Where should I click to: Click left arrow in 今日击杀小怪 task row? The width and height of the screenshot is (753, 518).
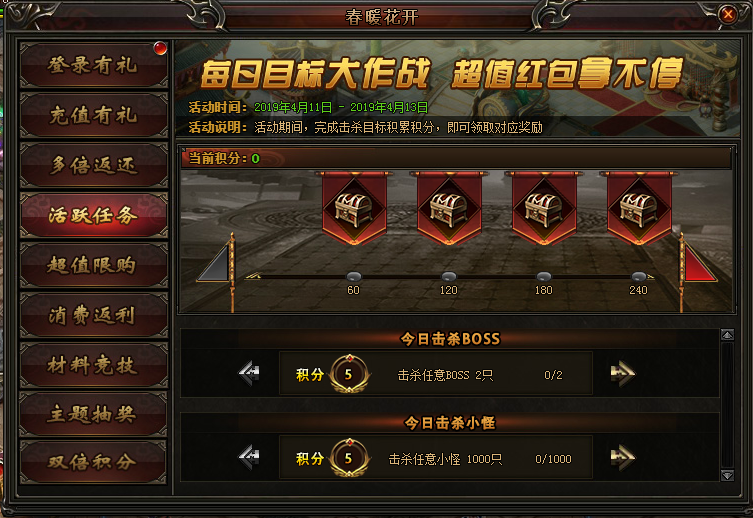[249, 457]
